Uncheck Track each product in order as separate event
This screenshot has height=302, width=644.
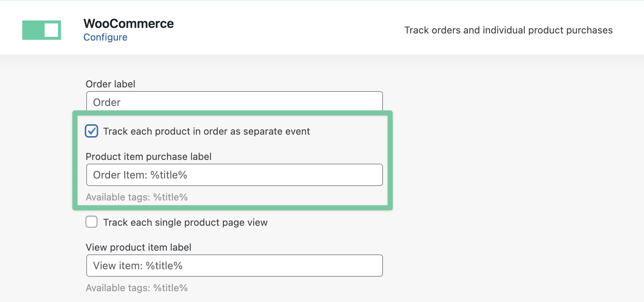[91, 131]
